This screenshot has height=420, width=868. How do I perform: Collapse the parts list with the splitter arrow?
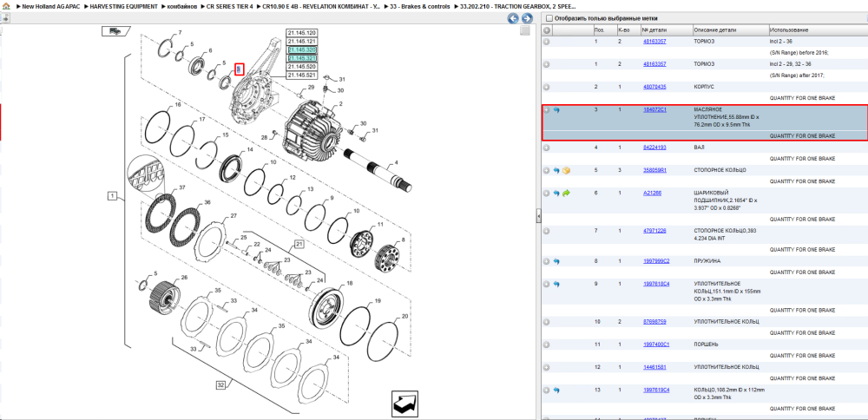(x=538, y=216)
